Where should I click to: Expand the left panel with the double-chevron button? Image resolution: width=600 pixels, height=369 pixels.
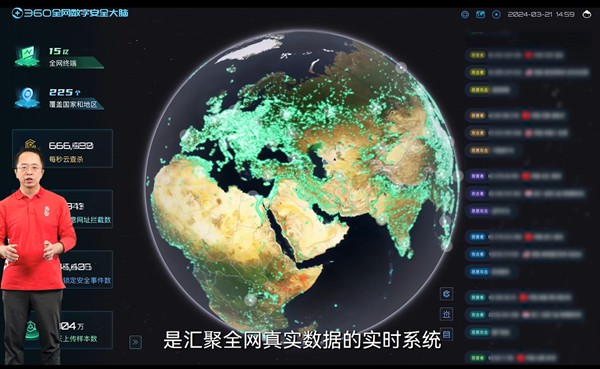pyautogui.click(x=135, y=342)
